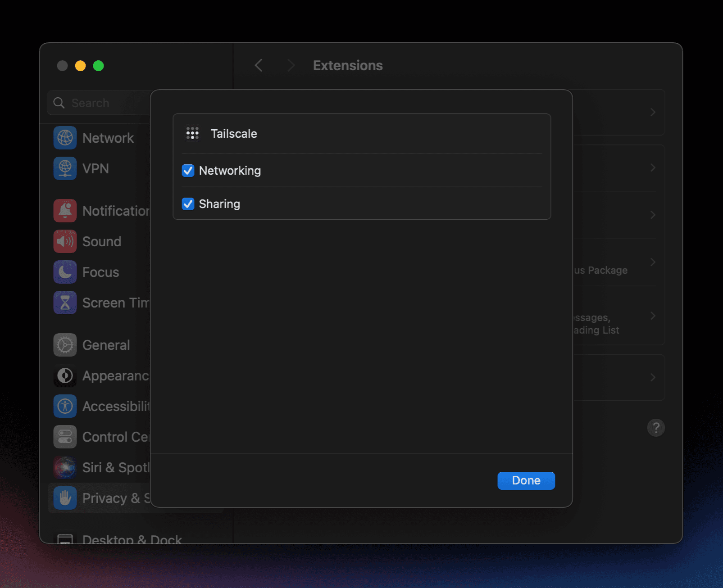Screen dimensions: 723x588
Task: Click the help question mark button
Action: tap(656, 428)
